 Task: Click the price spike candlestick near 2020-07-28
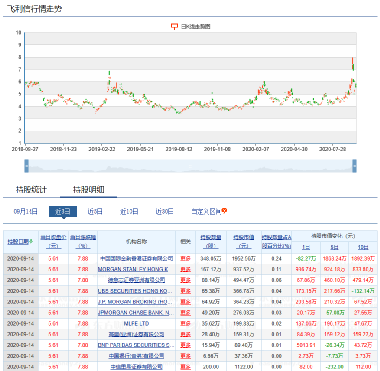pos(353,64)
